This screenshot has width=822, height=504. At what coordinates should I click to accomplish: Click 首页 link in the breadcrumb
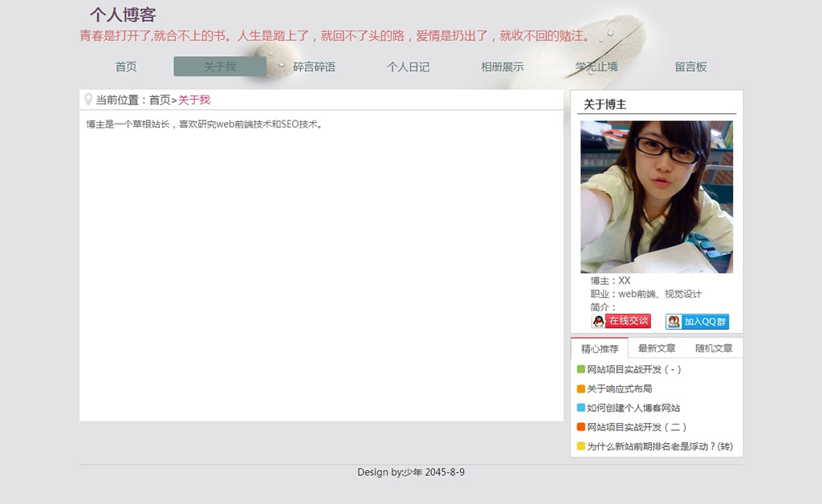pyautogui.click(x=160, y=100)
